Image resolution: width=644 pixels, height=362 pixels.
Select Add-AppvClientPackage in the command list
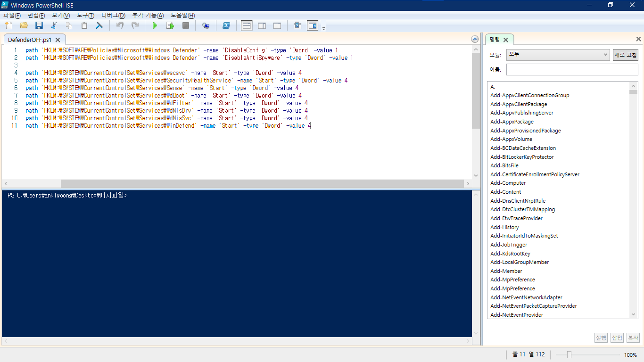[x=519, y=104]
